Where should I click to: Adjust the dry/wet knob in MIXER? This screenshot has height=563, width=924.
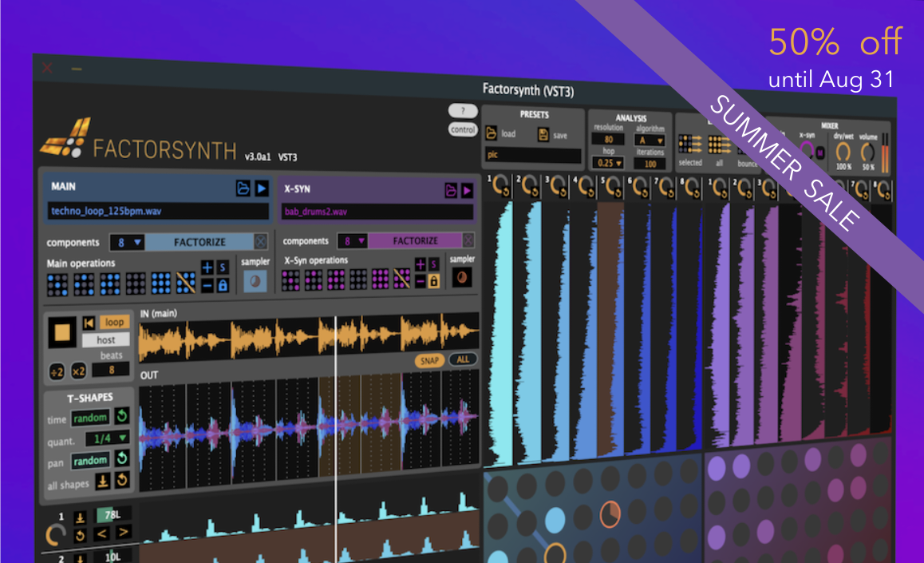pyautogui.click(x=843, y=152)
